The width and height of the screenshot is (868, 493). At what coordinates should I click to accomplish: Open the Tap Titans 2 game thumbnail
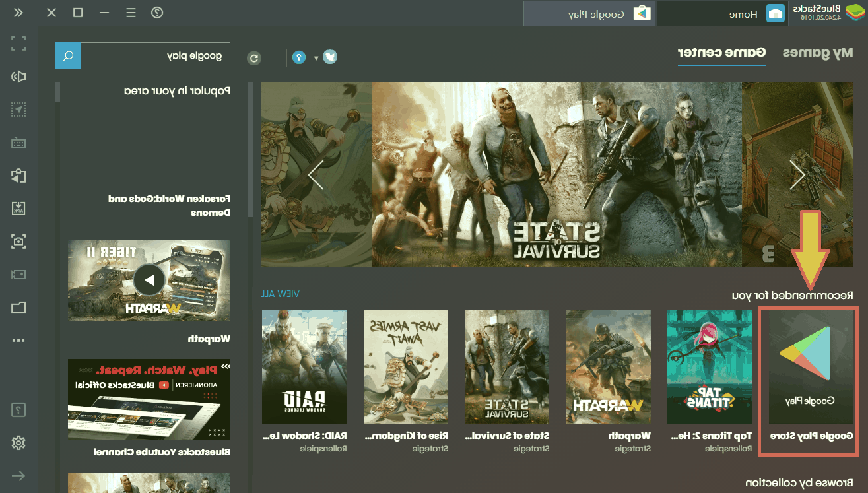710,367
